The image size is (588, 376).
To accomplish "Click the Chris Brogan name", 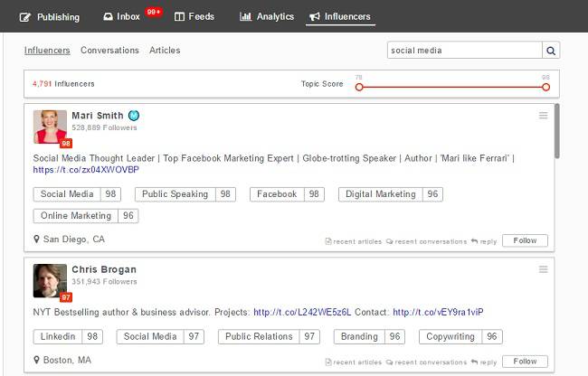I will point(104,269).
